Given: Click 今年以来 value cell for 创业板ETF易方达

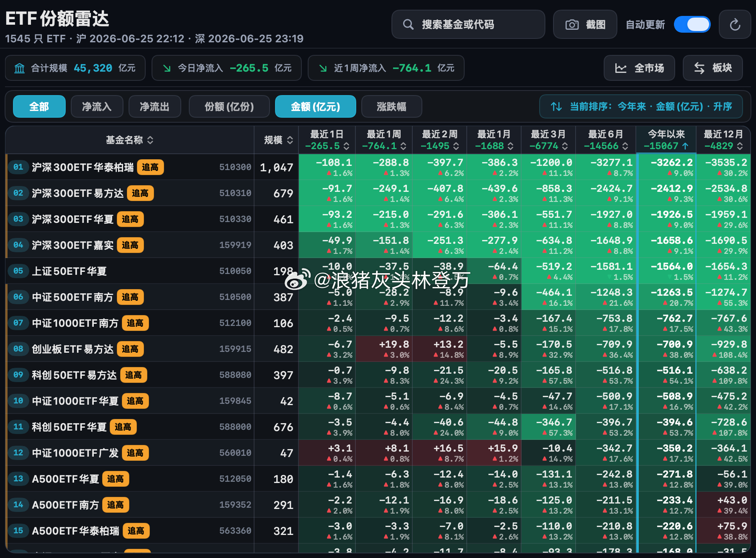Looking at the screenshot, I should click(x=666, y=349).
